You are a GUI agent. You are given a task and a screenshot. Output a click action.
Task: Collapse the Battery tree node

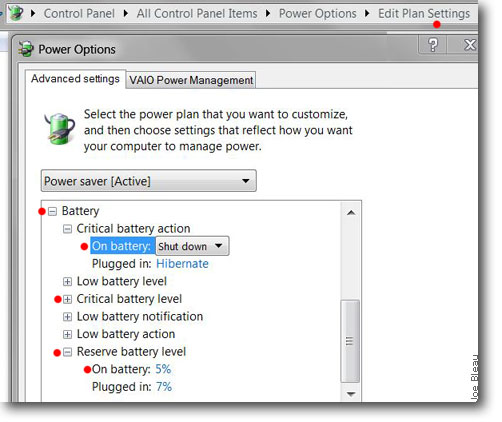click(x=52, y=211)
